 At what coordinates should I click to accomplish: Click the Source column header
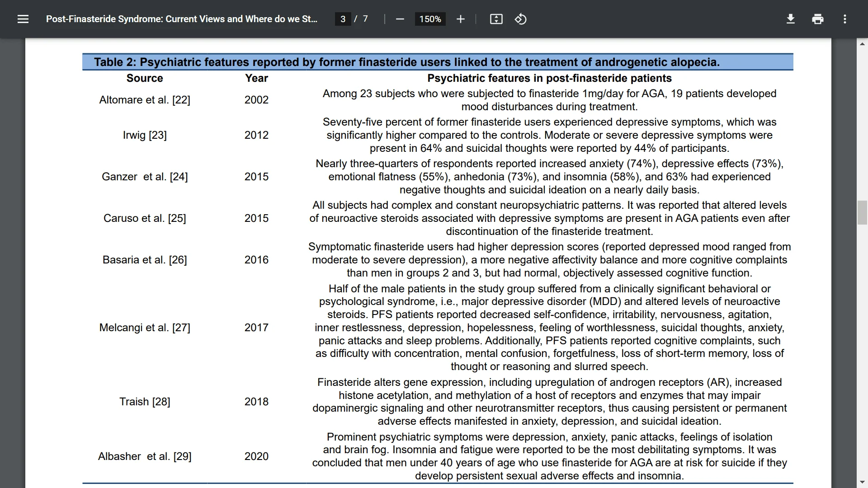click(x=145, y=78)
